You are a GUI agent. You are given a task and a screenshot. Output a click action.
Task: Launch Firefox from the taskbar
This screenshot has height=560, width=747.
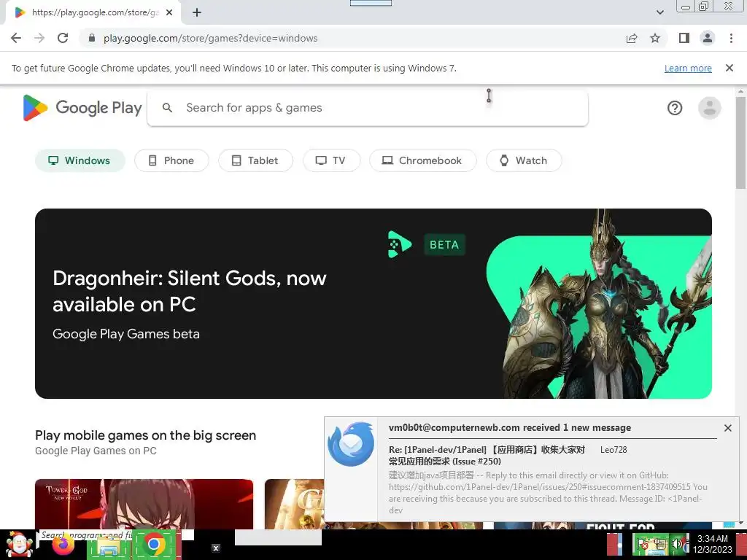pos(63,545)
